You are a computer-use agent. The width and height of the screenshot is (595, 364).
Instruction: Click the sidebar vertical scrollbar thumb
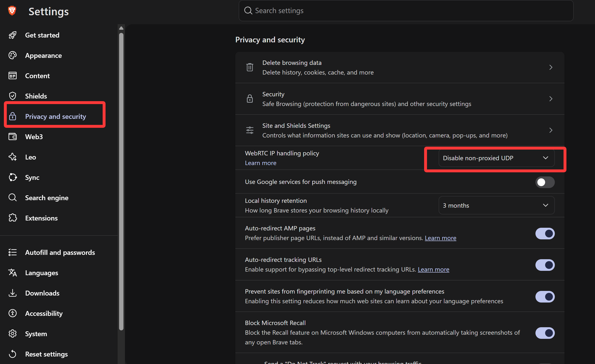[121, 182]
